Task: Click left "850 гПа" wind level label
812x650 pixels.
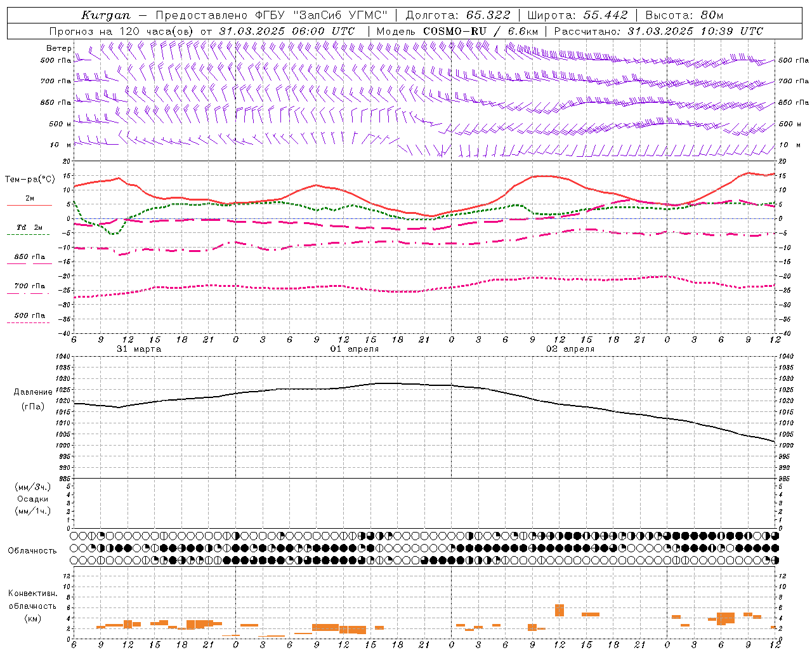Action: [x=55, y=102]
